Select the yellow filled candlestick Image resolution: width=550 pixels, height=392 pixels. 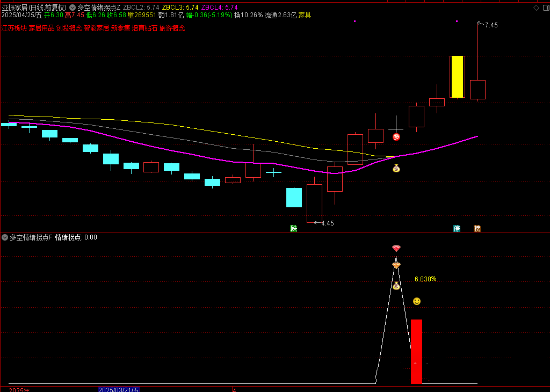[457, 77]
